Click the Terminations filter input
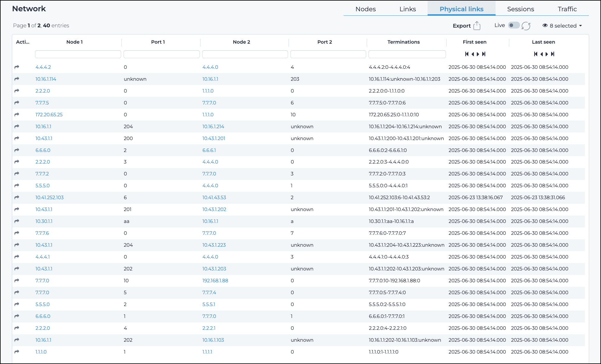 pyautogui.click(x=407, y=54)
